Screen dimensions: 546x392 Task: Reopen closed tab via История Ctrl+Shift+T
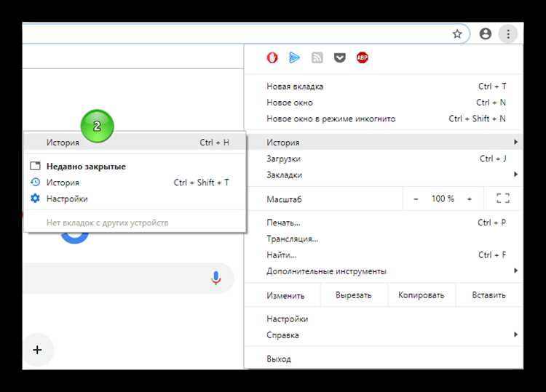135,183
